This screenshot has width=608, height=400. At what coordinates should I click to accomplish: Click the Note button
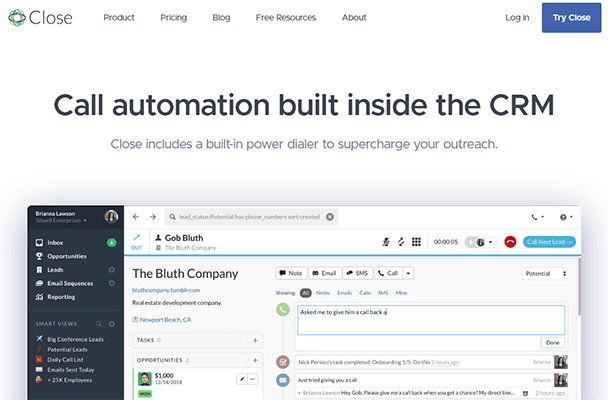pyautogui.click(x=291, y=273)
